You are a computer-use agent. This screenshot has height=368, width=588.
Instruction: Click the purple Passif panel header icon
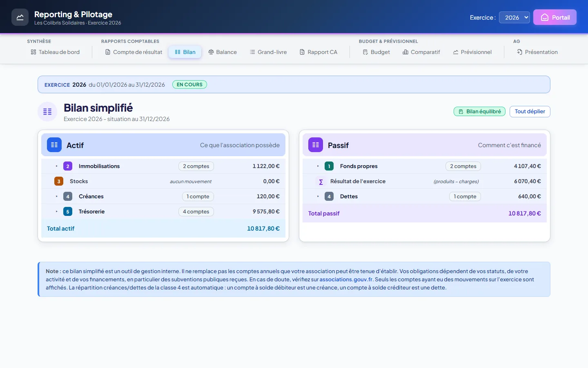coord(316,145)
